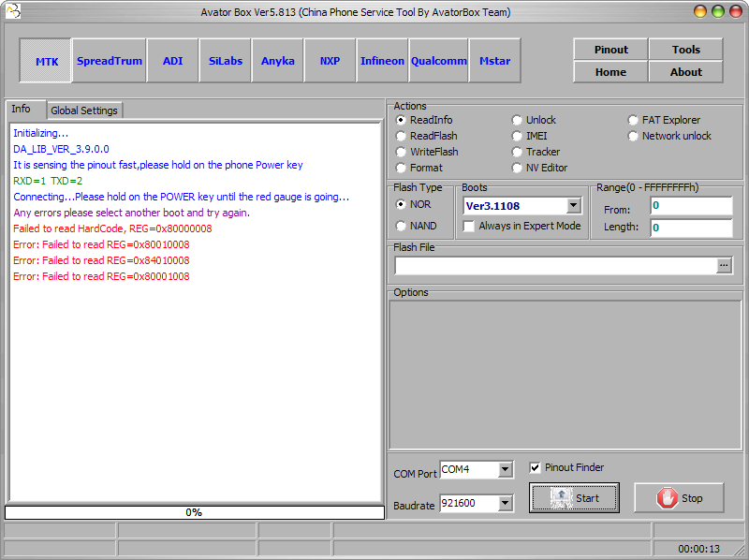
Task: Open the Infineon platform tab
Action: (x=382, y=61)
